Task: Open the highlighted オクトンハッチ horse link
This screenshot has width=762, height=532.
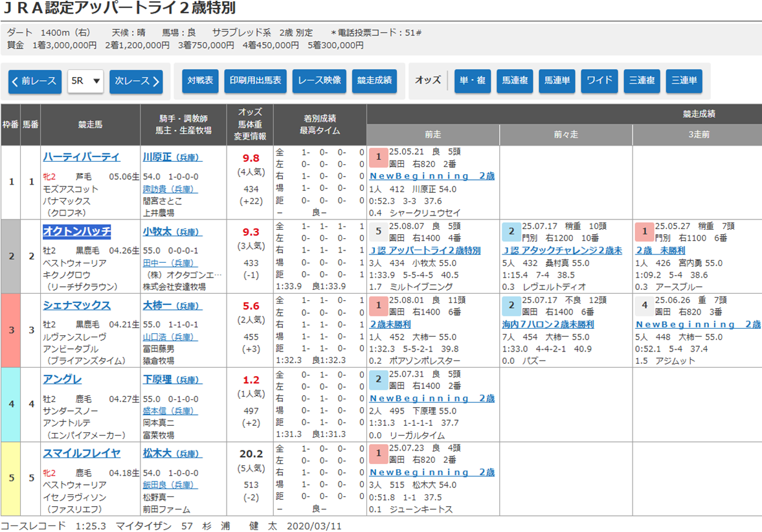Action: (77, 231)
